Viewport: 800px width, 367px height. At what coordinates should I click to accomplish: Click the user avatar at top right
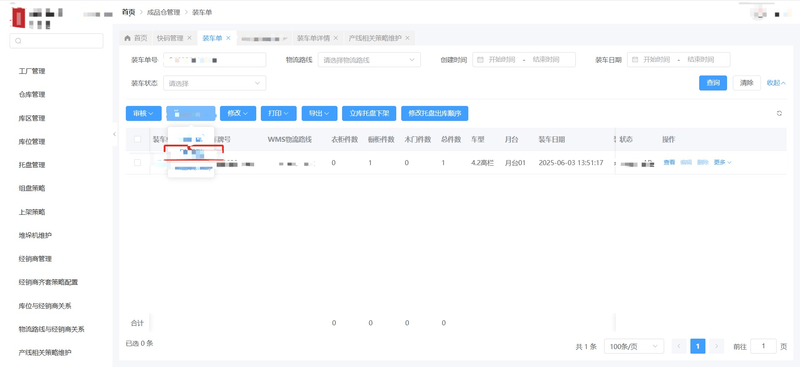tap(759, 14)
